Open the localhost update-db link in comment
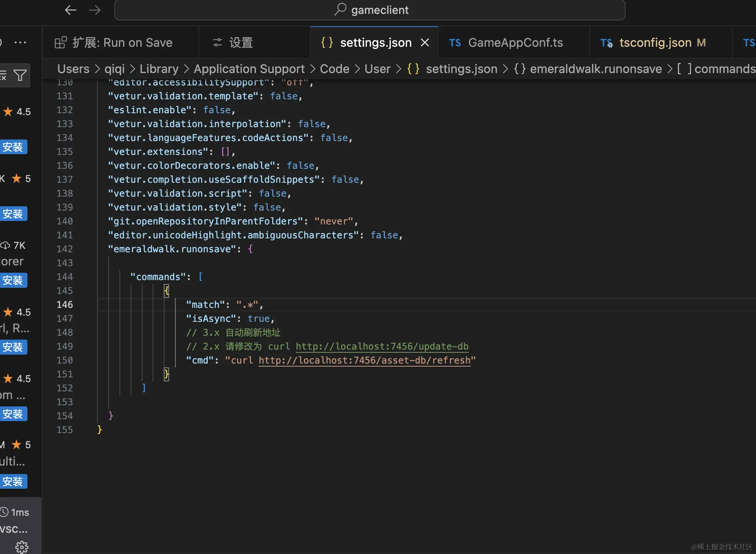Image resolution: width=756 pixels, height=554 pixels. coord(382,346)
